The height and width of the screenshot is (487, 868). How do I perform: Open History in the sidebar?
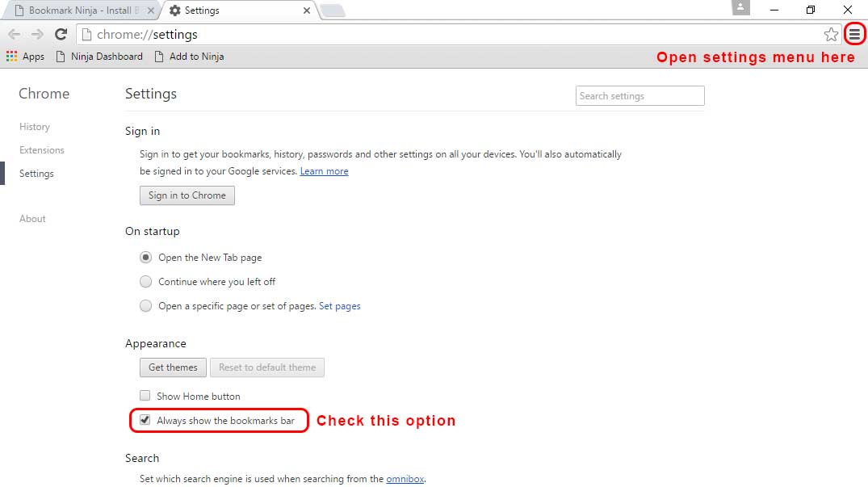(35, 127)
